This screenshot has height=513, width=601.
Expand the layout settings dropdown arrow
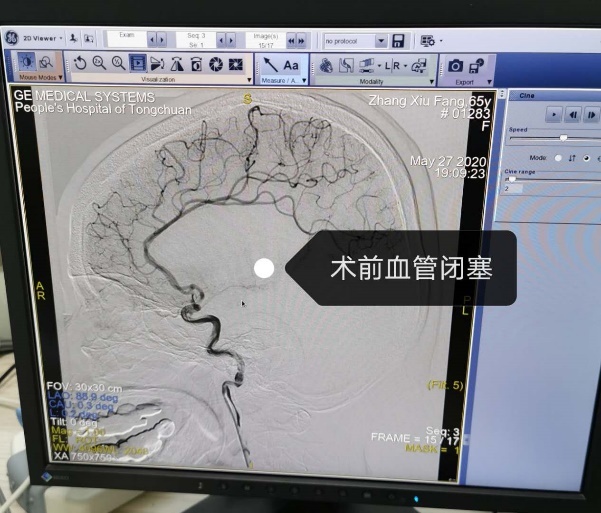pos(441,40)
